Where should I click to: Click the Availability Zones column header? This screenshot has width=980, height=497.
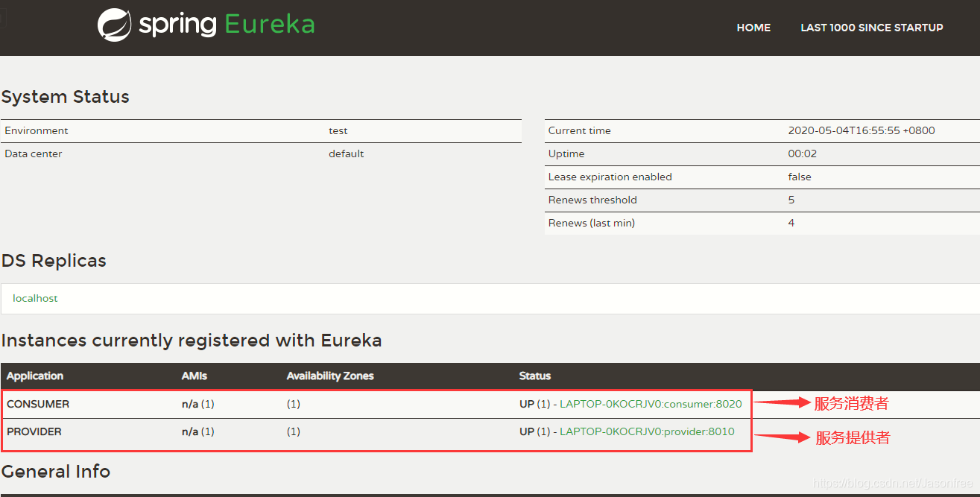point(330,376)
